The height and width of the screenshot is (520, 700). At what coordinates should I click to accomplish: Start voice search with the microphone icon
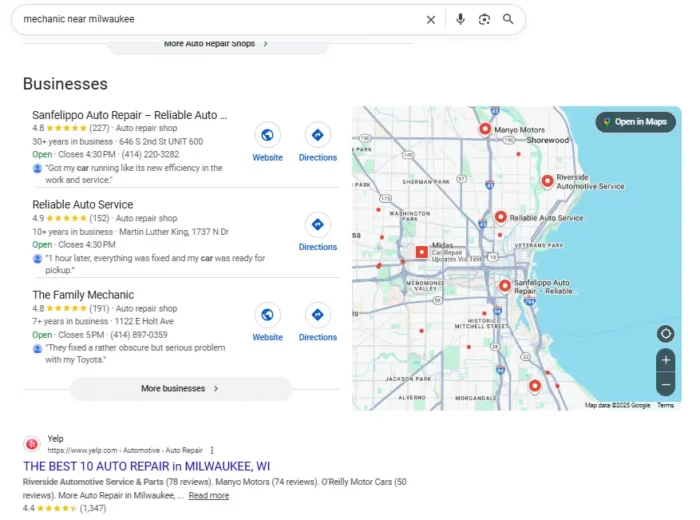point(460,19)
